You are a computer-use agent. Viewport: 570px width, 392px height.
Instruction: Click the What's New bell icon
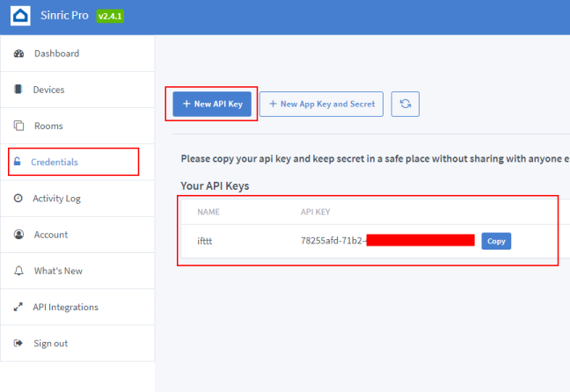[x=18, y=271]
